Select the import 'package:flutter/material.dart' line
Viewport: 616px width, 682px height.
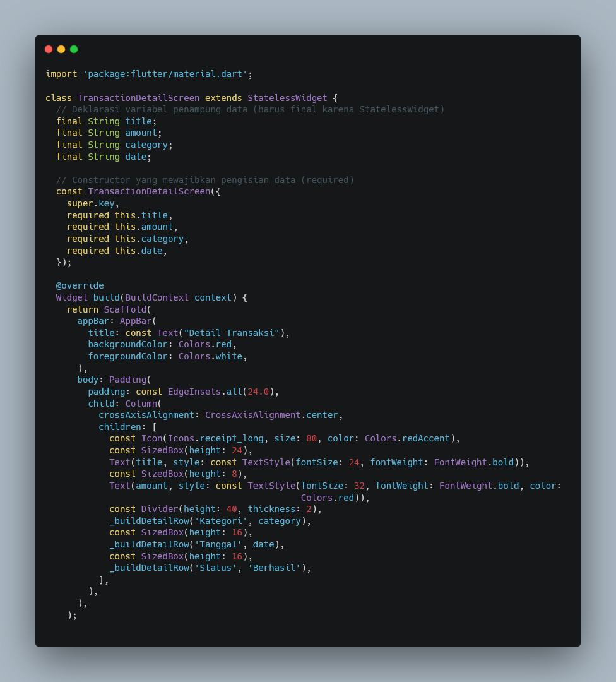click(x=149, y=74)
